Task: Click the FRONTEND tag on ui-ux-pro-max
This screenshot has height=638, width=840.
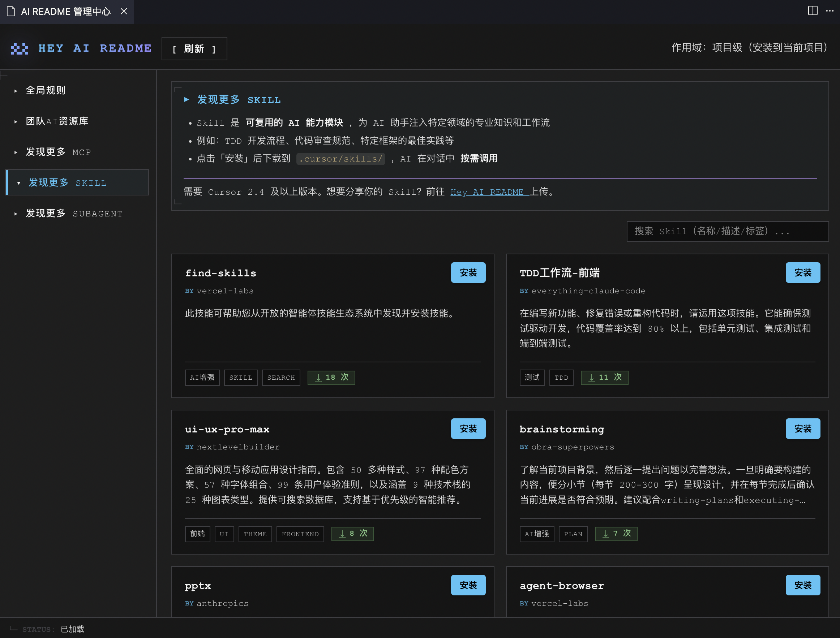Action: click(300, 534)
